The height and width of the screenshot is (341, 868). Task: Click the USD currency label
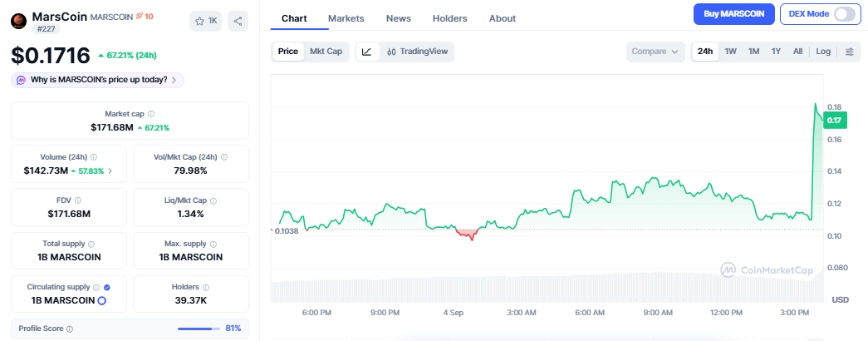(x=840, y=300)
